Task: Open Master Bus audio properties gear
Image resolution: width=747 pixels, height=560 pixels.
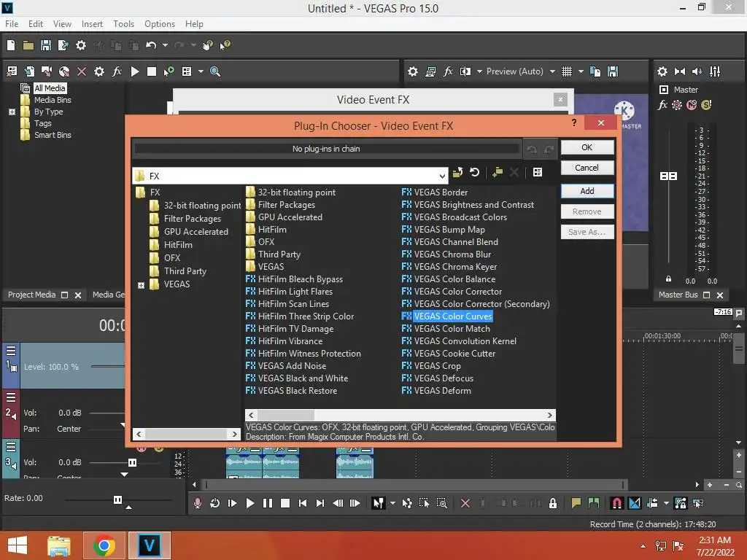Action: (662, 71)
